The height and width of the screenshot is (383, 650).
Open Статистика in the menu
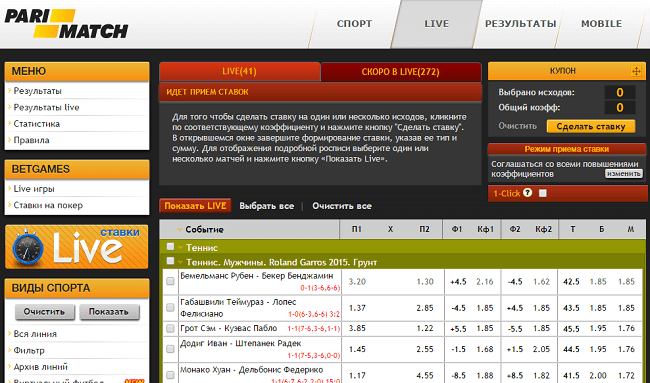(36, 124)
